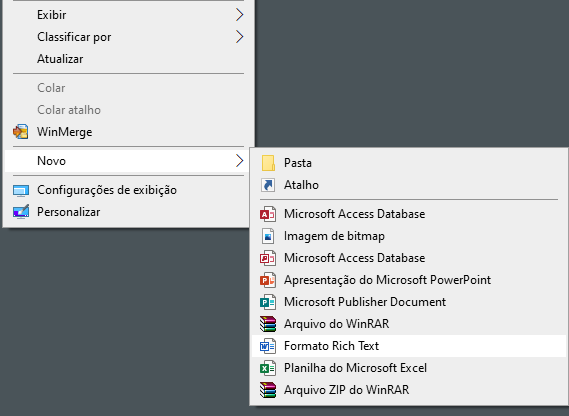
Task: Select Arquivo do WinRAR entry
Action: coord(409,324)
